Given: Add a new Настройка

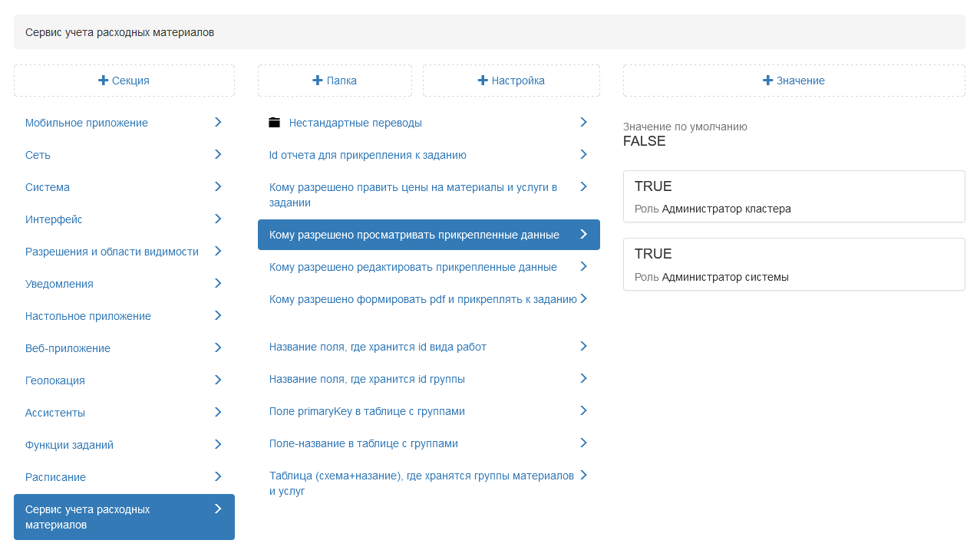Looking at the screenshot, I should pos(511,81).
